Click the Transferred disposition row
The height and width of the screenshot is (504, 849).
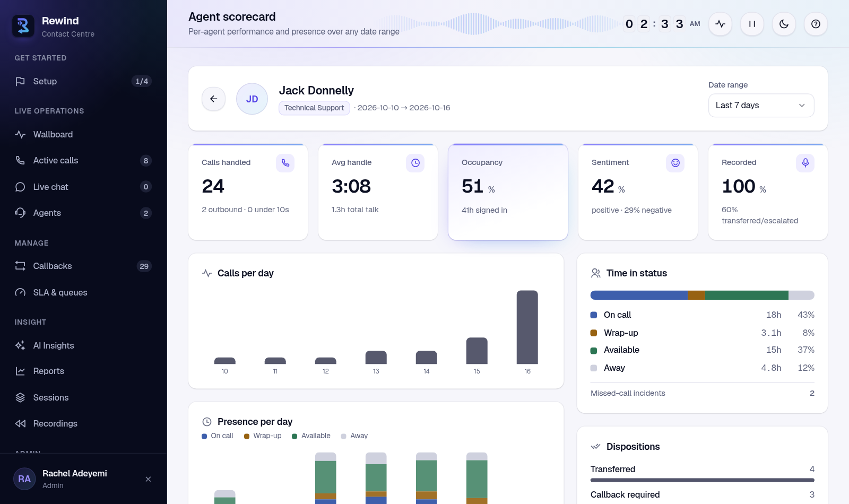tap(702, 472)
